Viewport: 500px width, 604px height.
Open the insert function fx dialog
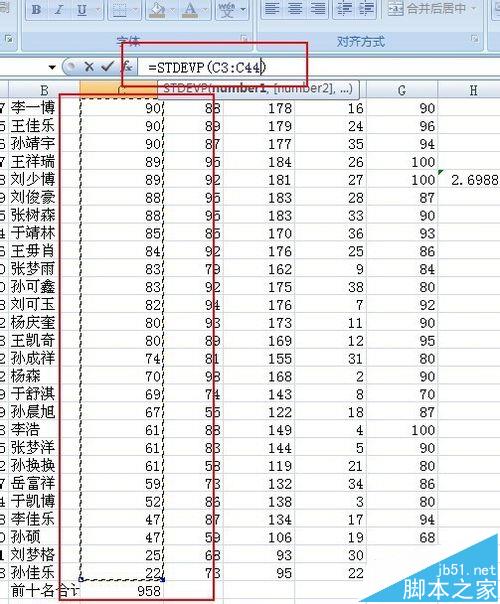[x=127, y=67]
